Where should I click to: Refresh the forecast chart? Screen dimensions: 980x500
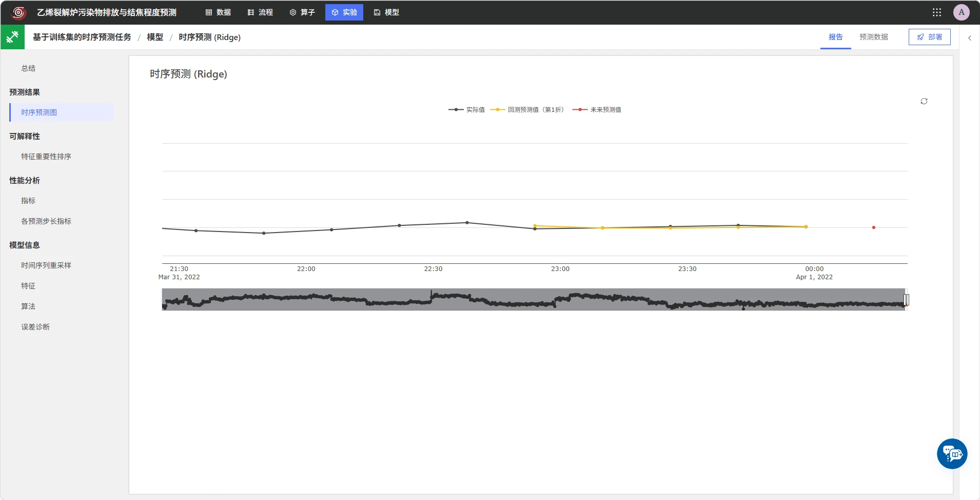click(924, 101)
